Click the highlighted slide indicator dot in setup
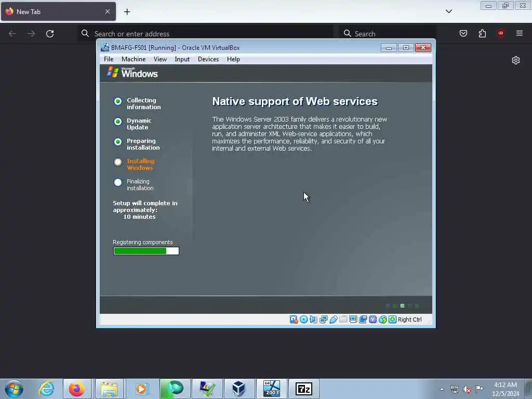Viewport: 532px width, 399px height. pos(403,305)
